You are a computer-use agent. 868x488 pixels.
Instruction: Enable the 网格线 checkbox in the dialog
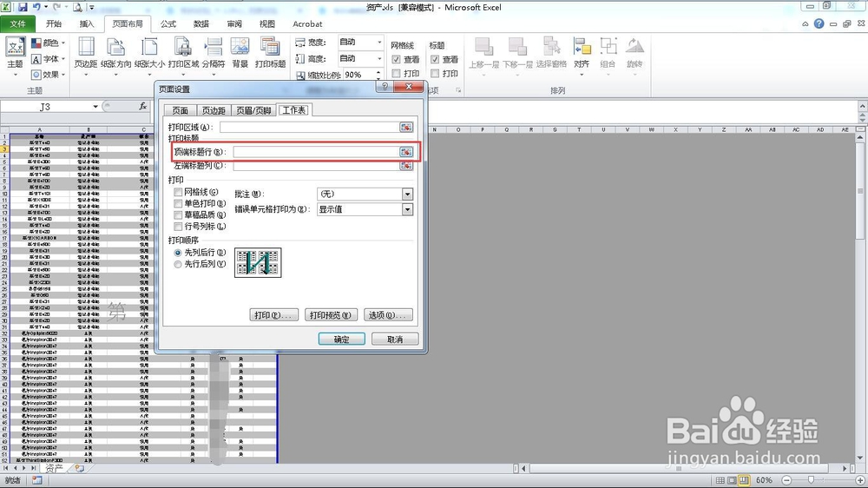pos(178,192)
